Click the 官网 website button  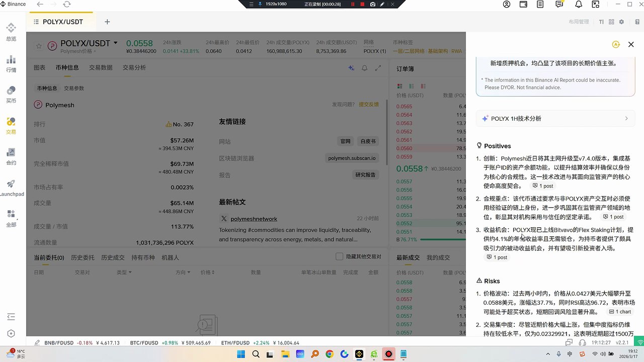point(345,141)
